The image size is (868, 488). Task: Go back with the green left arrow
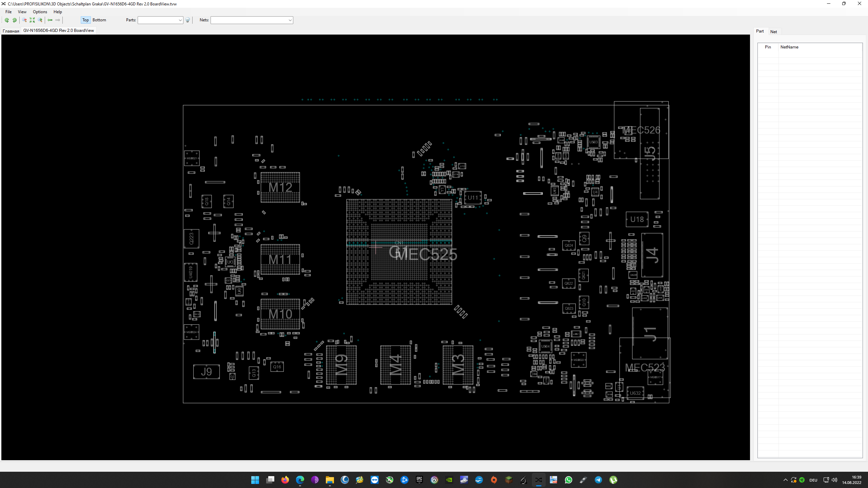click(x=50, y=20)
